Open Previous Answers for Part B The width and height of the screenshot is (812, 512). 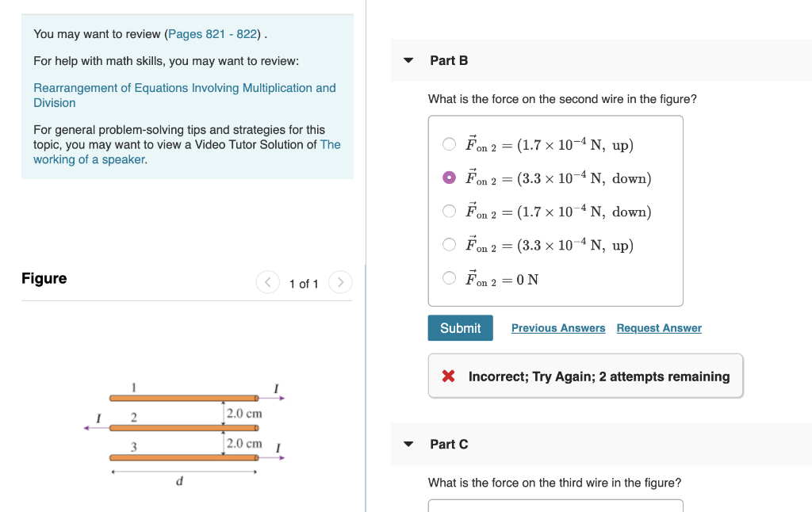click(x=558, y=327)
